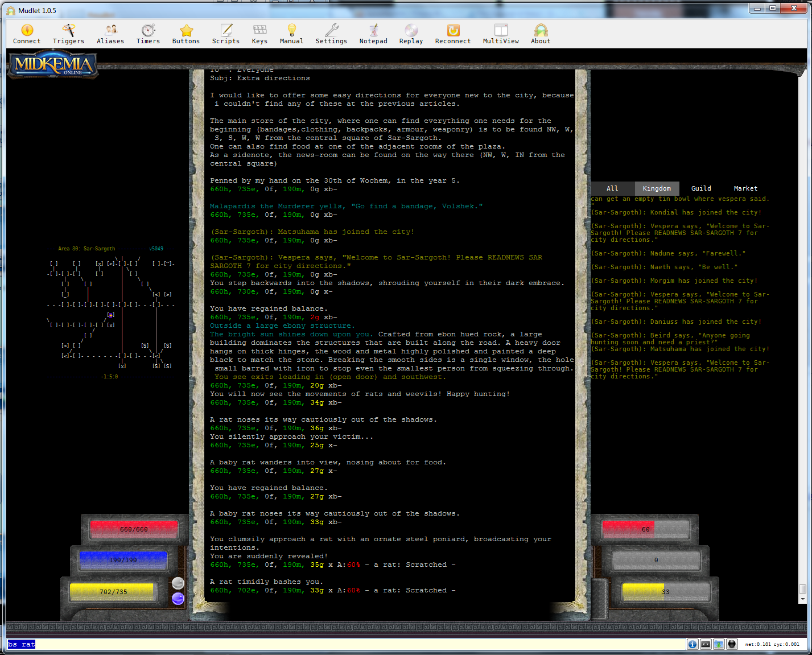Click the red gauge showing 60
This screenshot has height=655, width=812.
646,529
